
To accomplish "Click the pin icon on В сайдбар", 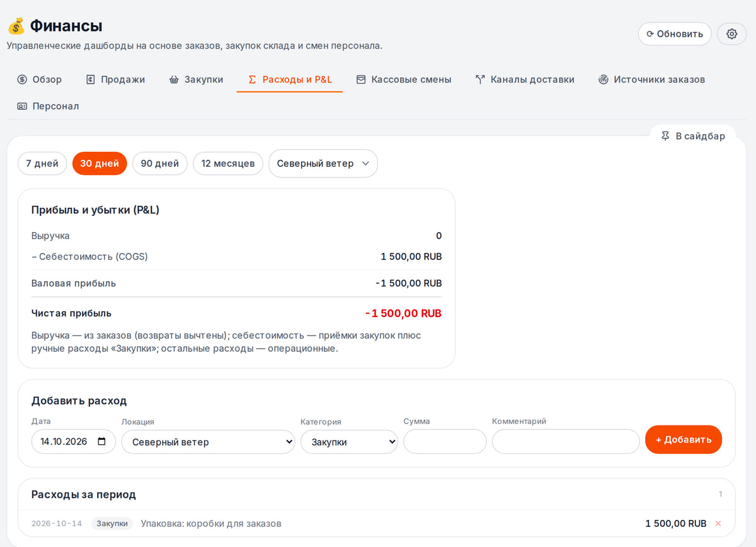I will pos(665,136).
